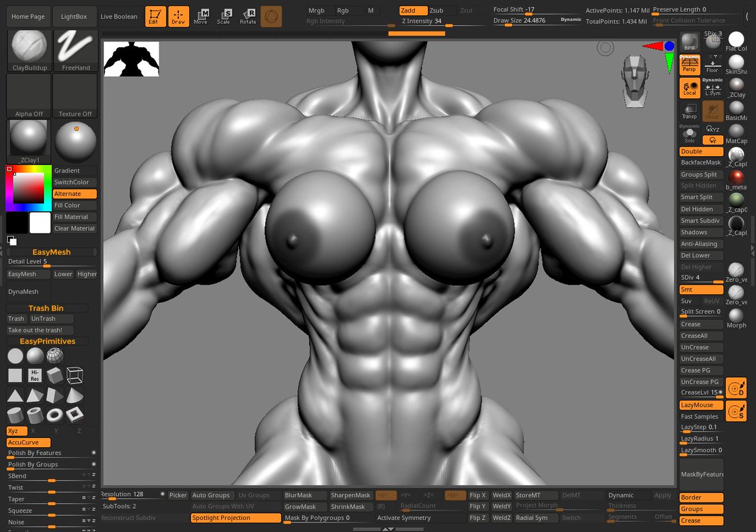Pick the Hi-Res plane primitive
This screenshot has width=756, height=532.
click(35, 376)
